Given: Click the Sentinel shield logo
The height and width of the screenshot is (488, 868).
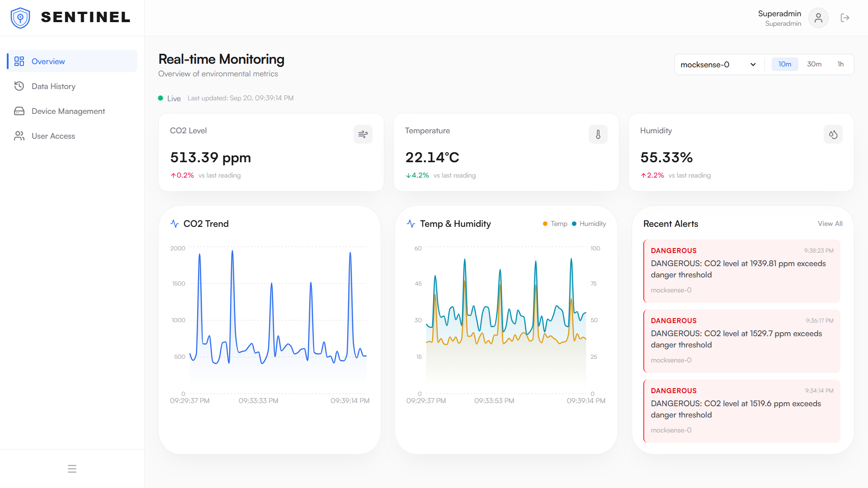Looking at the screenshot, I should [x=20, y=18].
